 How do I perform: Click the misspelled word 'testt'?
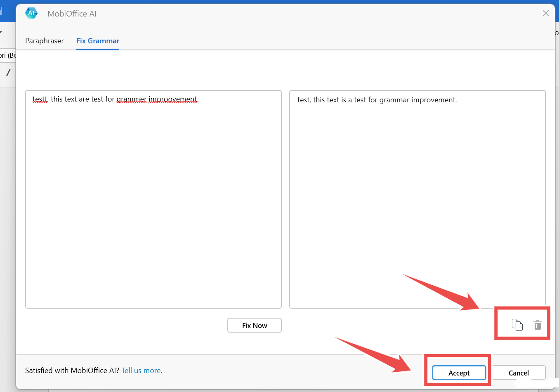tap(40, 99)
